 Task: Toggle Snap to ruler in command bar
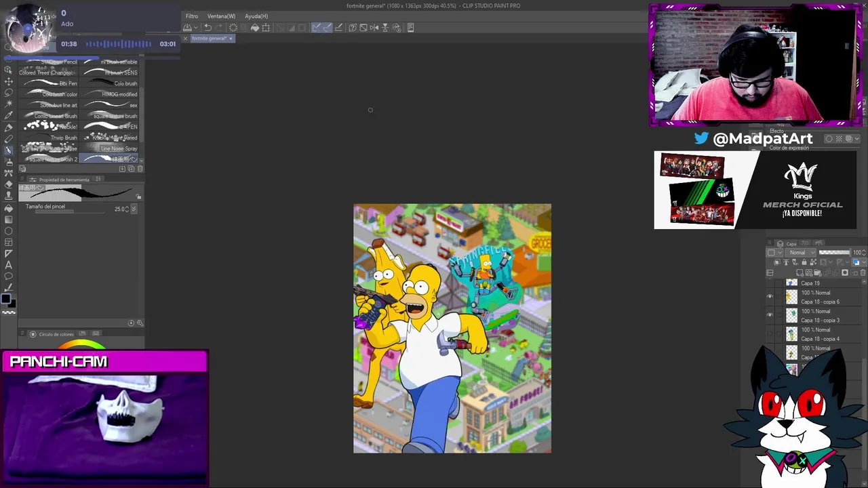(x=316, y=28)
